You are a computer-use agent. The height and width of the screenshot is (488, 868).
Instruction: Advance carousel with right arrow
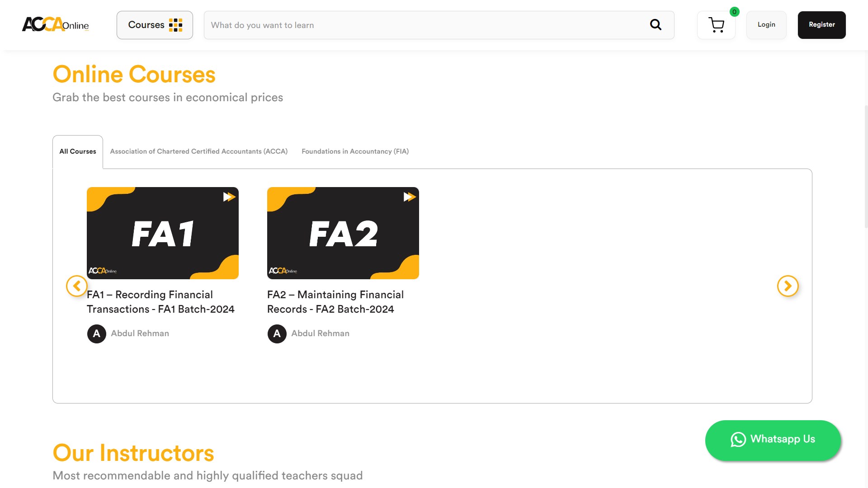coord(788,286)
